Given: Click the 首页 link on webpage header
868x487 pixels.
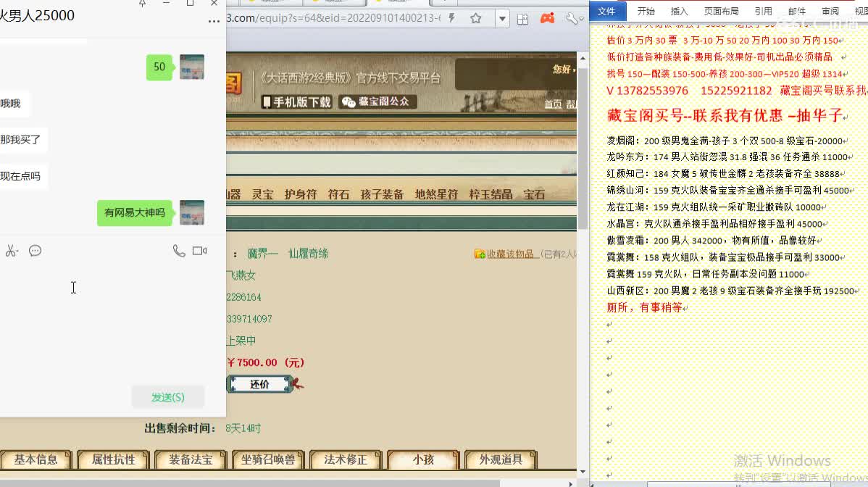Looking at the screenshot, I should coord(553,104).
